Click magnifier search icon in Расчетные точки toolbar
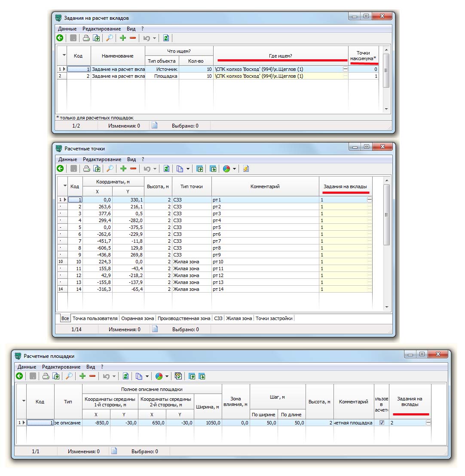The image size is (465, 476). [x=110, y=169]
